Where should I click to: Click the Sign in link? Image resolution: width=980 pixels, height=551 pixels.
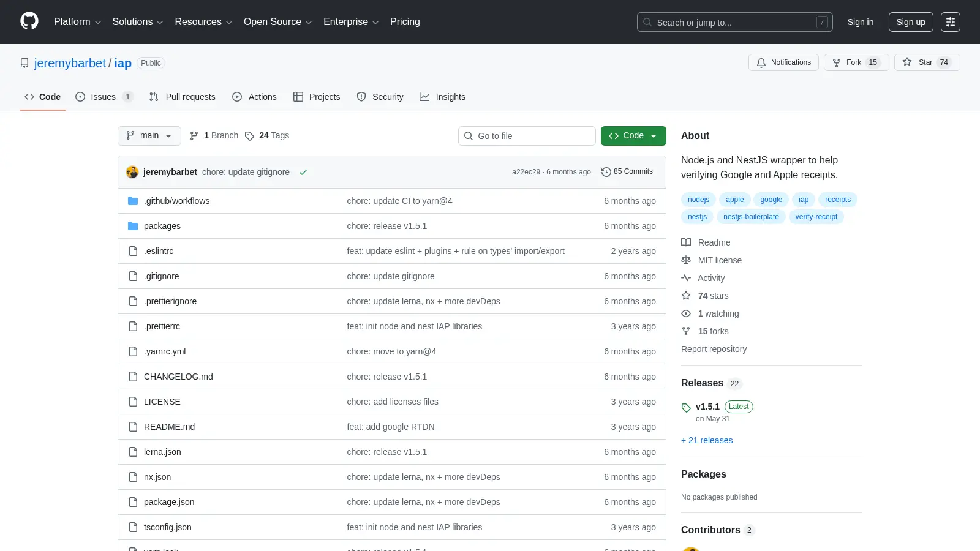(x=861, y=22)
